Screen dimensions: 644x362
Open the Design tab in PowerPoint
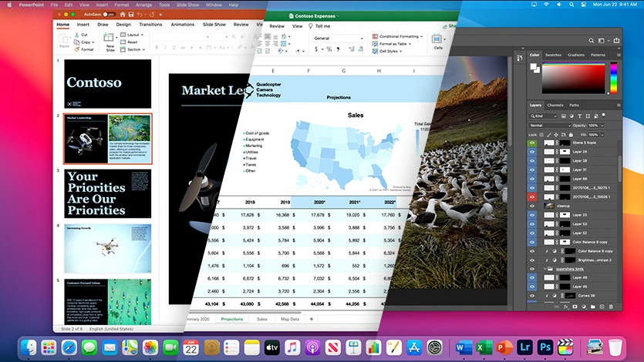pyautogui.click(x=123, y=25)
